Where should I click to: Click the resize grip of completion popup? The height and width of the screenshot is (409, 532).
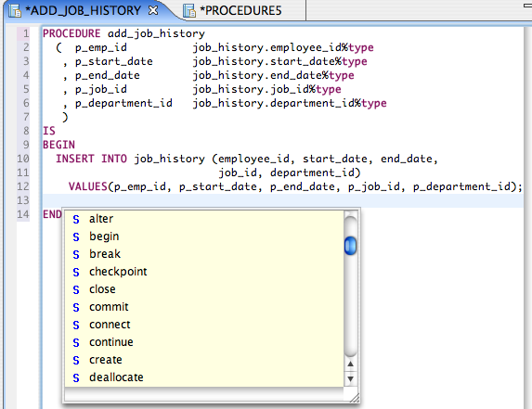(355, 398)
